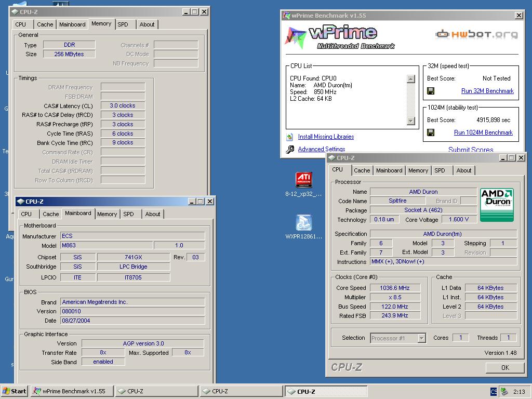Click the memory Type value DDR
Viewport: 532px width, 399px height.
pos(69,45)
